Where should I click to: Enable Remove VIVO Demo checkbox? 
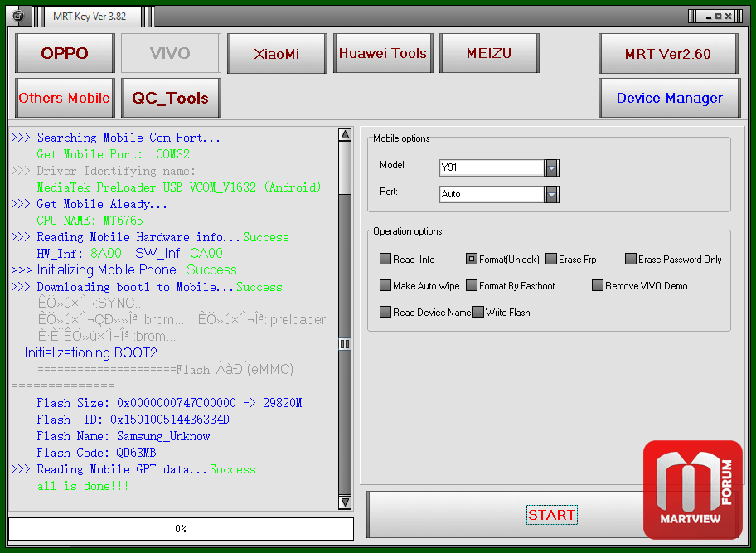pos(598,285)
